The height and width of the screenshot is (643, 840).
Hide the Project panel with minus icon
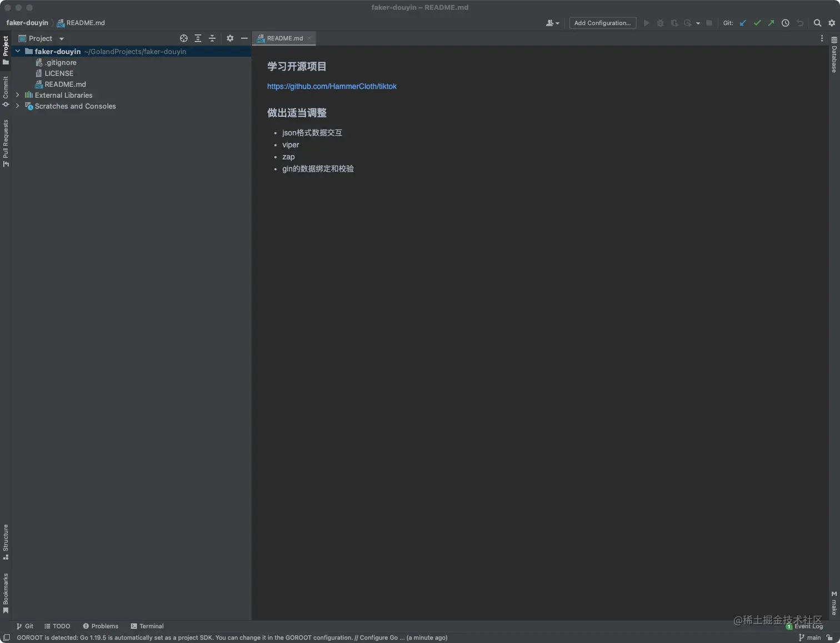[x=244, y=38]
